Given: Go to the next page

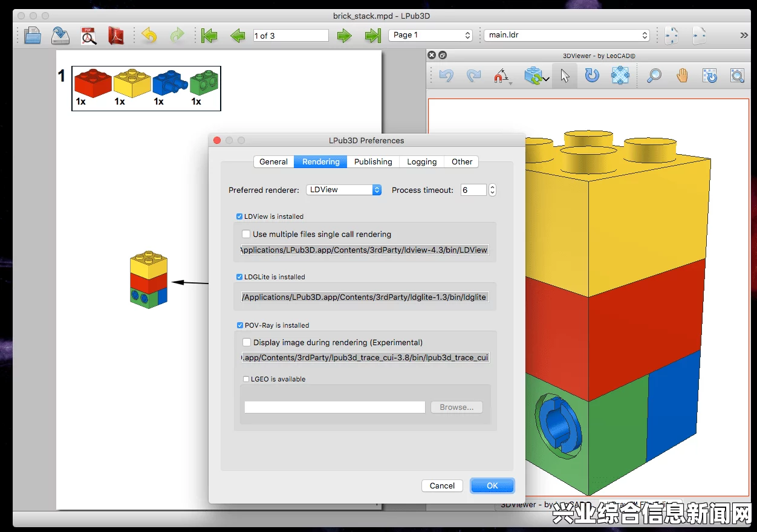Looking at the screenshot, I should tap(345, 36).
